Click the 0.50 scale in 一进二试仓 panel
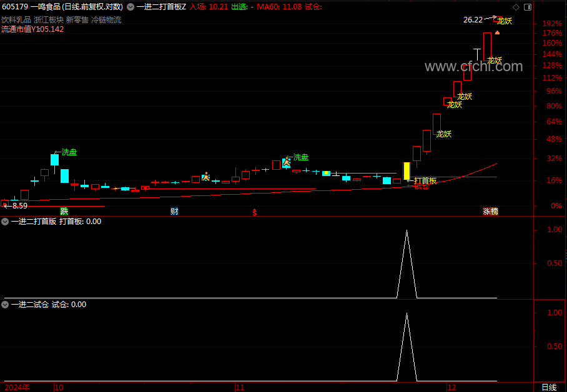Screen dimensions: 567x392 tap(555, 346)
